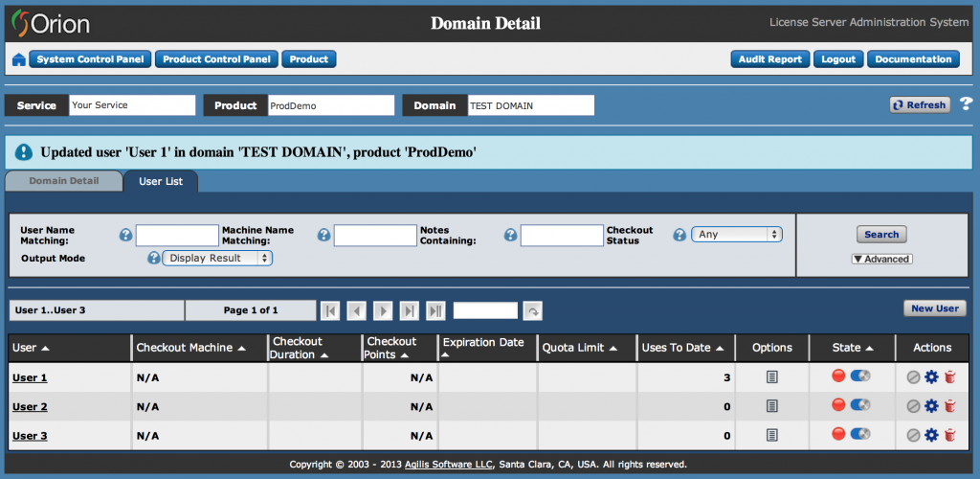This screenshot has width=980, height=479.
Task: Open the Checkout Status dropdown set to Any
Action: point(736,235)
